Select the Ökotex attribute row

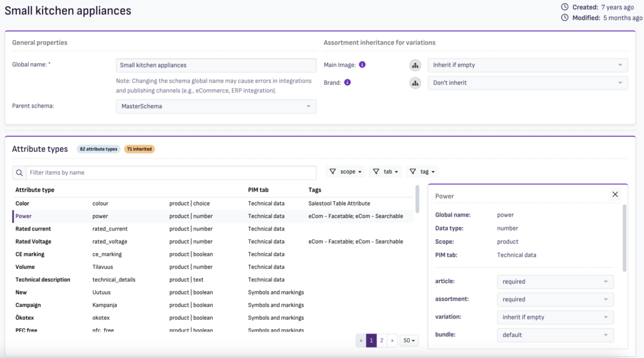pos(213,318)
